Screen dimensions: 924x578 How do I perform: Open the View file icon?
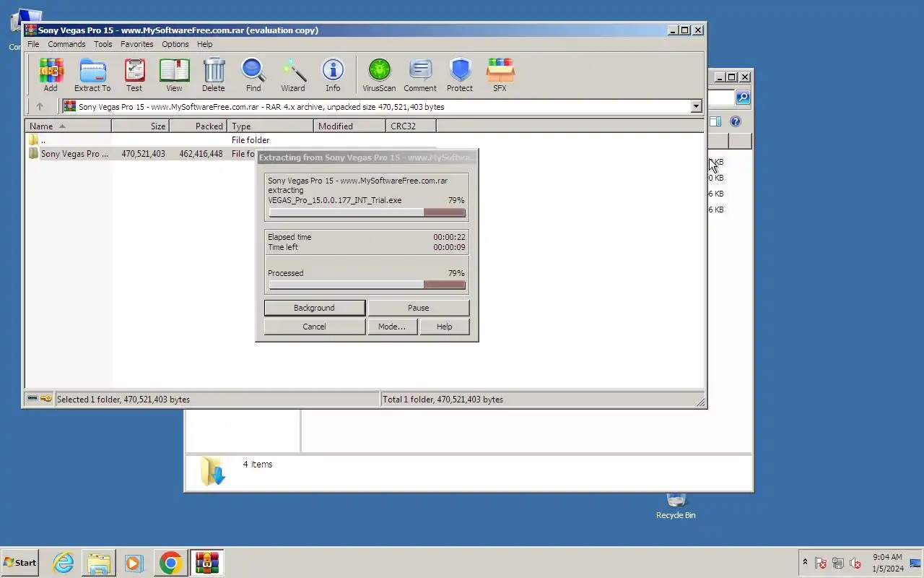point(174,75)
